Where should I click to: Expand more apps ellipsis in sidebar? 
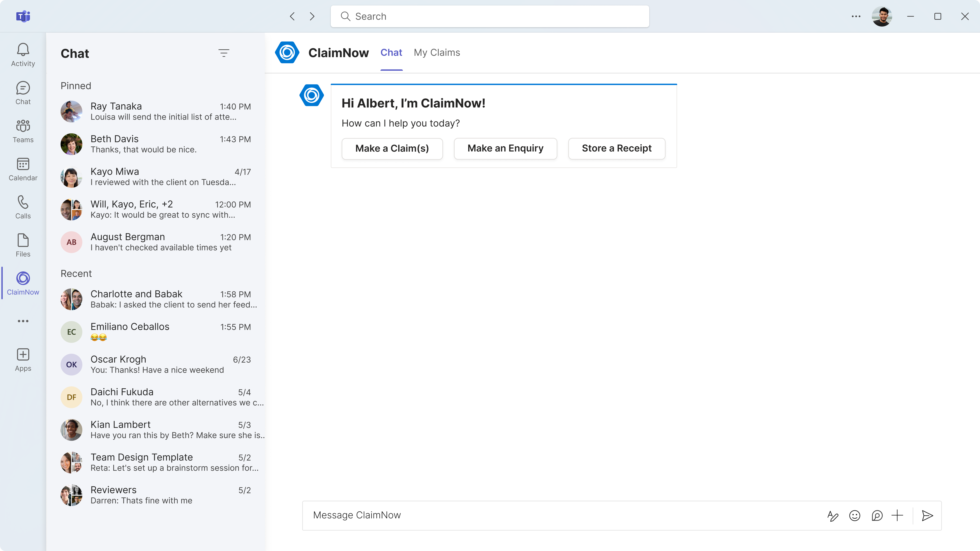click(23, 321)
